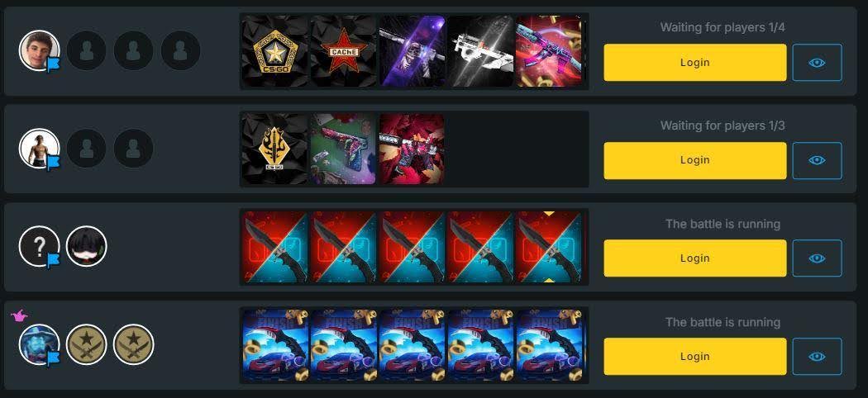Click the question mark player avatar
The height and width of the screenshot is (398, 868).
tap(40, 247)
